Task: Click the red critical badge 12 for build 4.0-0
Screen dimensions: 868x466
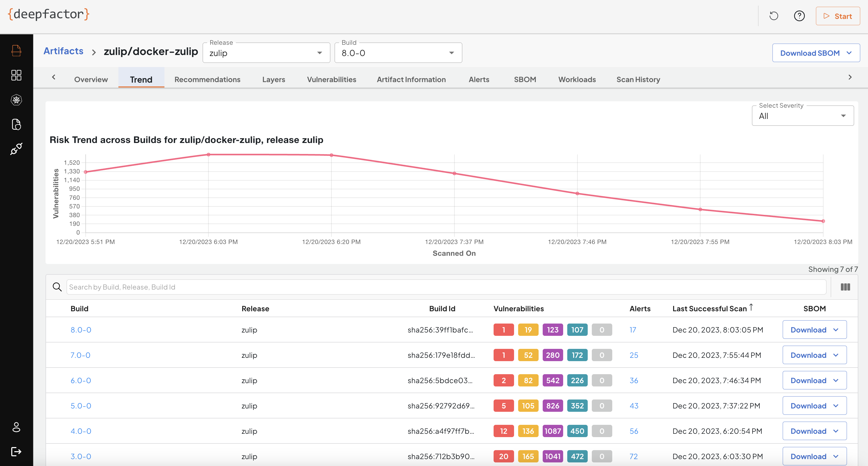Action: coord(503,431)
